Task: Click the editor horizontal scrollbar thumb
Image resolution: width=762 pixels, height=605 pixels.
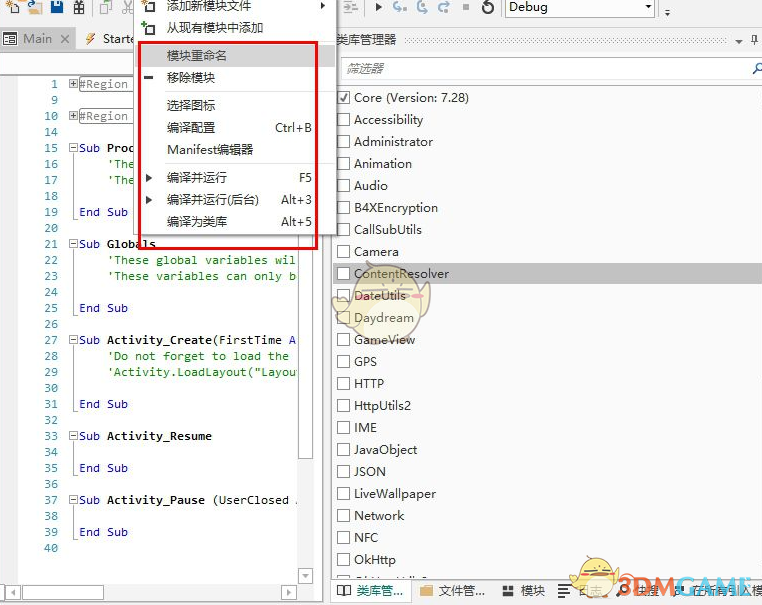Action: (63, 592)
